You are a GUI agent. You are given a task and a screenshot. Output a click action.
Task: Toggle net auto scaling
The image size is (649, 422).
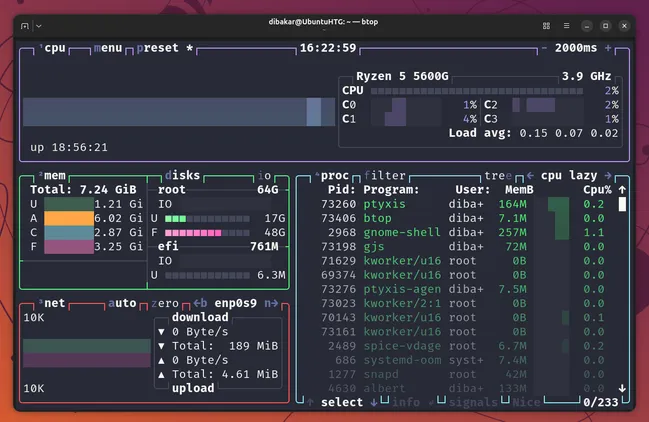122,303
